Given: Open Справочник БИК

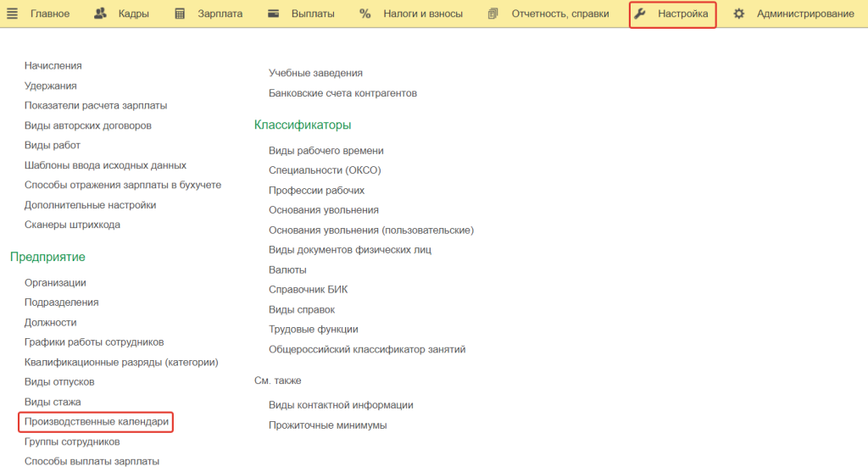Looking at the screenshot, I should (308, 289).
